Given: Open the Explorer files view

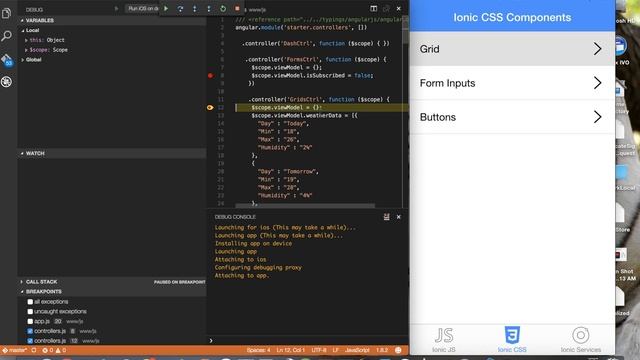Looking at the screenshot, I should (7, 13).
